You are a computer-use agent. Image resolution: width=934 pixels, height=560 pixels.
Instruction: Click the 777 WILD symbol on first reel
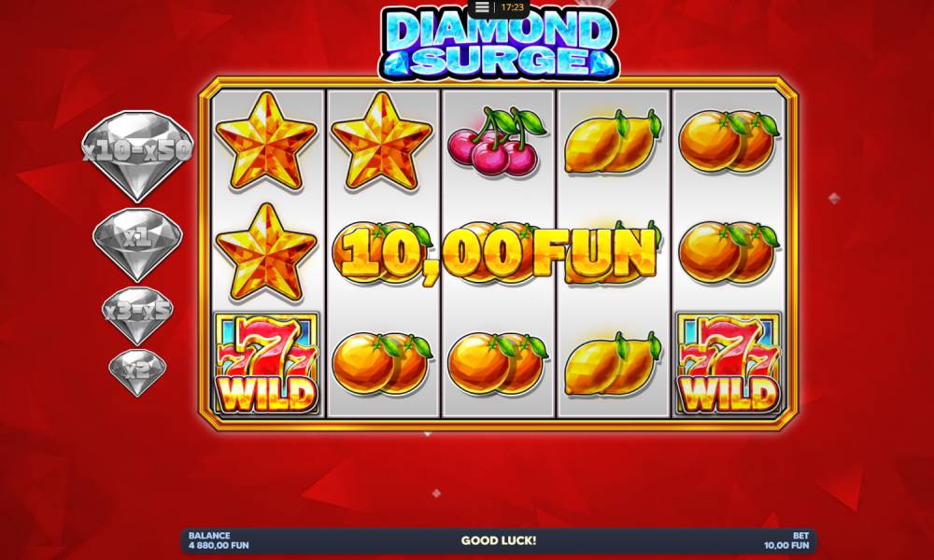[x=267, y=363]
